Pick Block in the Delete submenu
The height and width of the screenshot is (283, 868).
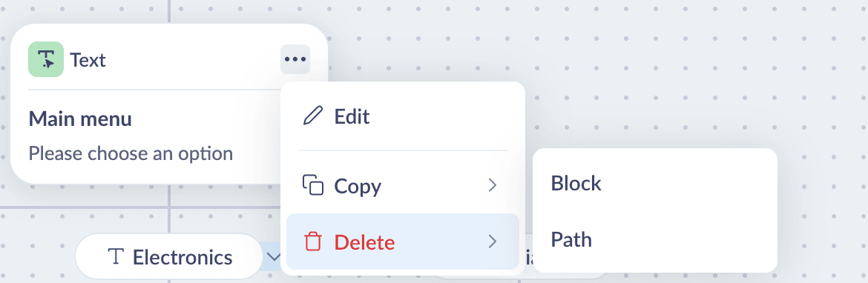[x=655, y=183]
